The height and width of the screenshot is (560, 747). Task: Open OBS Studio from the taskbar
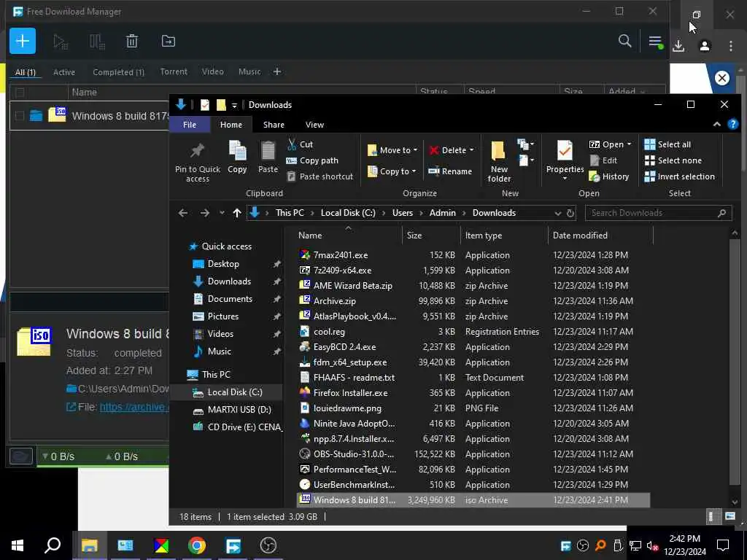coord(268,545)
